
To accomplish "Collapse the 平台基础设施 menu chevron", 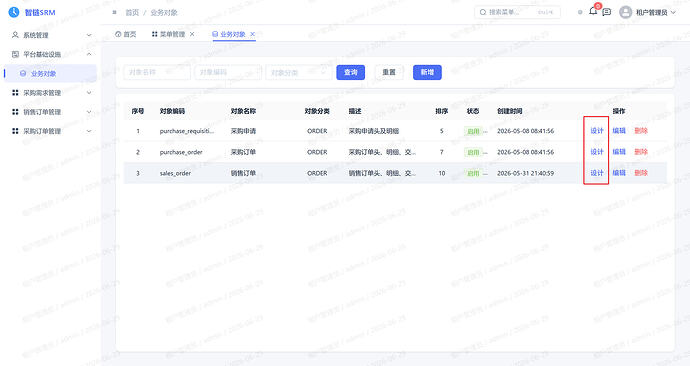I will [x=89, y=54].
